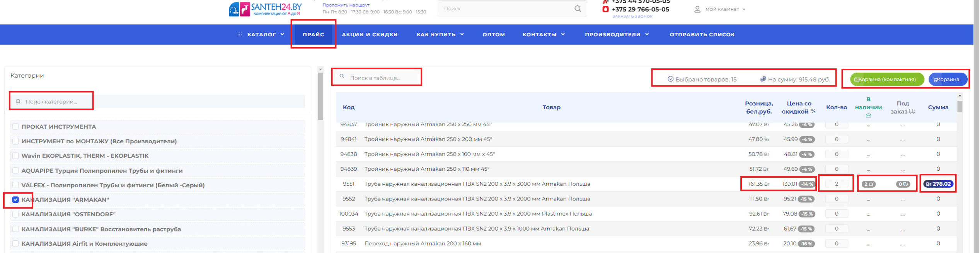
Task: Click the magnifier icon in the table search
Action: 342,76
